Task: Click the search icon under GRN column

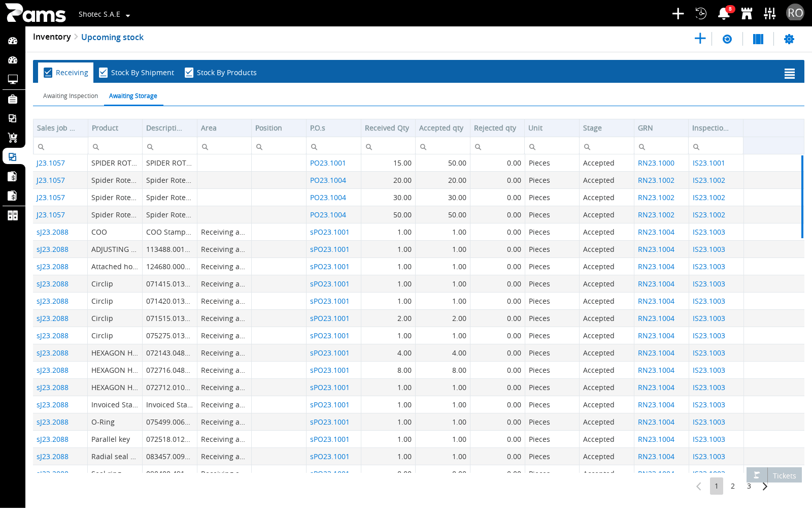Action: pyautogui.click(x=642, y=147)
